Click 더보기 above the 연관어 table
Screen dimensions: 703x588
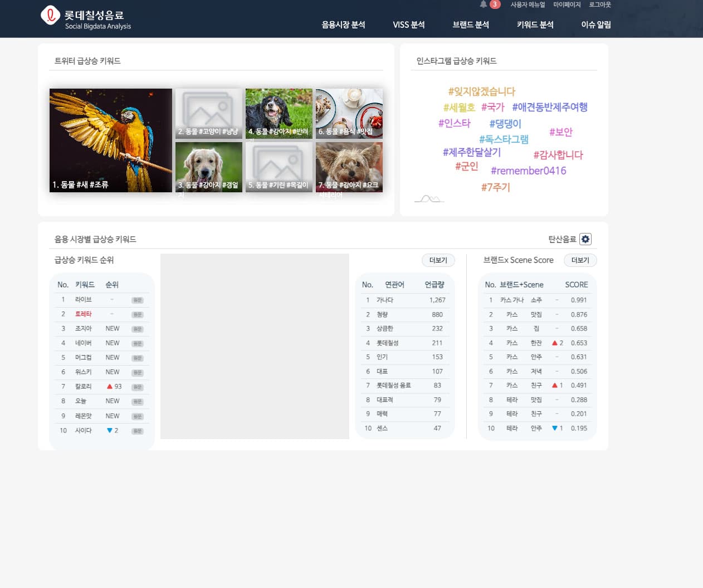pyautogui.click(x=438, y=260)
